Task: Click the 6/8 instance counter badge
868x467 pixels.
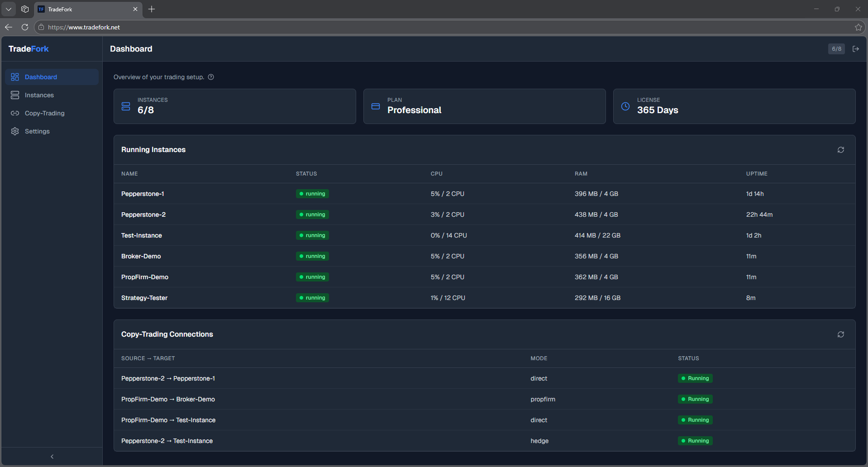Action: 836,49
